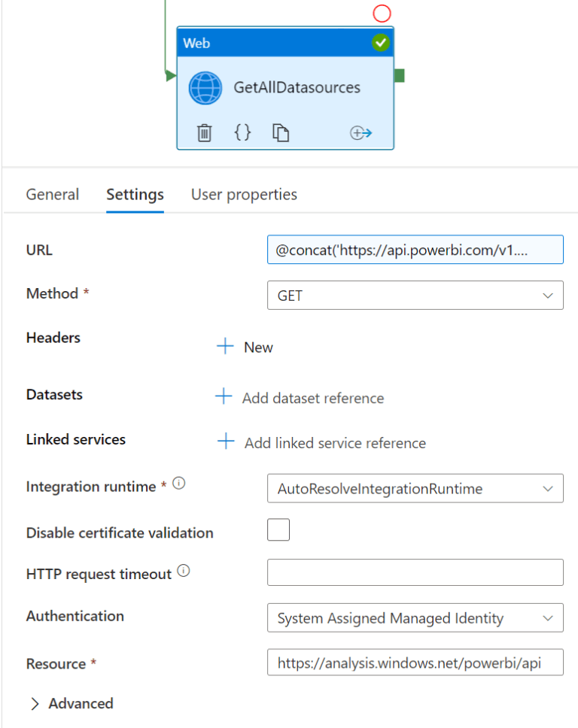Switch to the General tab
Screen dimensions: 578x728
coord(53,194)
